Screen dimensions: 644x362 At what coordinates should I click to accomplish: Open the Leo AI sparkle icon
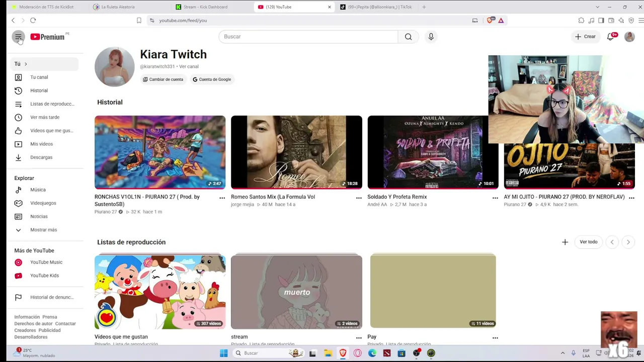point(621,21)
